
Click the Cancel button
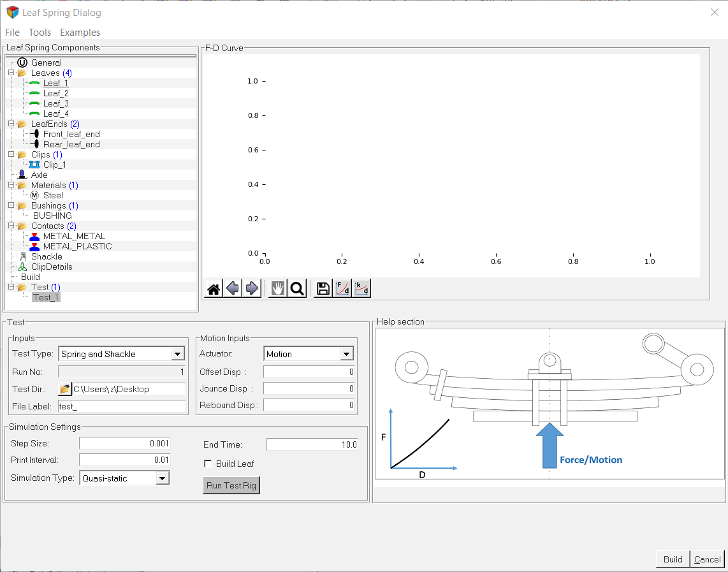click(707, 559)
